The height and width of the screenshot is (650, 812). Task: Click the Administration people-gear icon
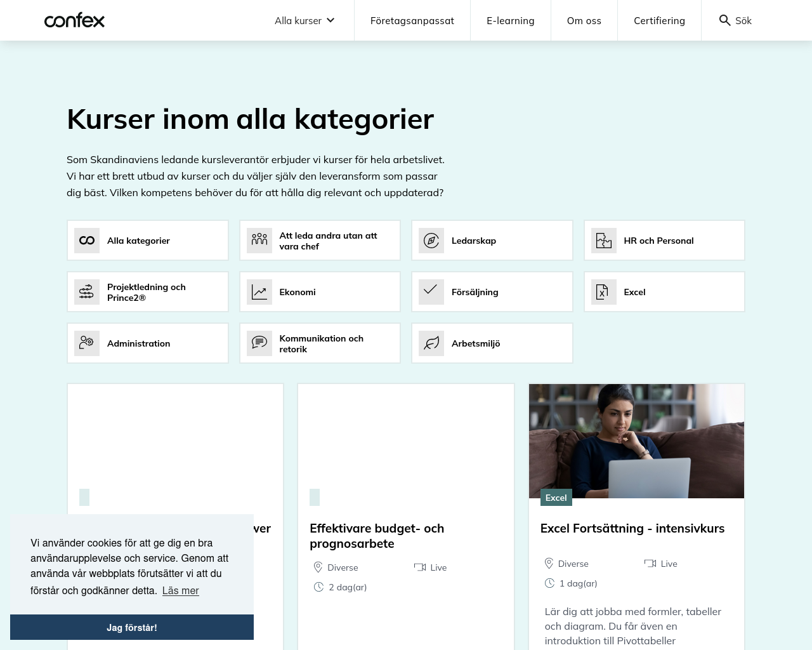(87, 343)
